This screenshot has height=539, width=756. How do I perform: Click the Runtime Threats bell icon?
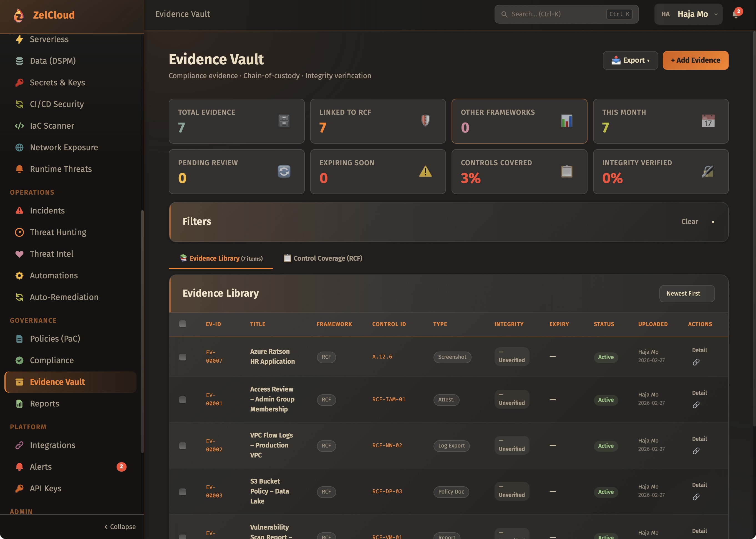click(19, 169)
